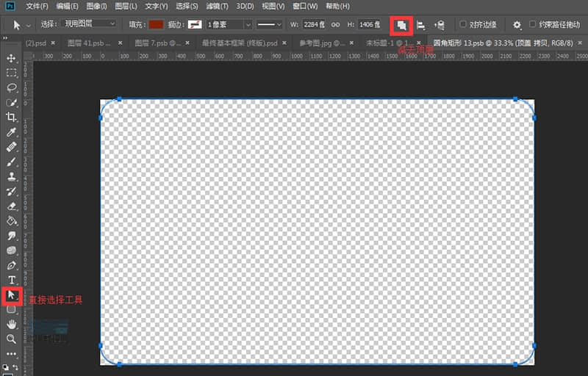Choose the Lasso tool
The height and width of the screenshot is (376, 588).
tap(11, 87)
